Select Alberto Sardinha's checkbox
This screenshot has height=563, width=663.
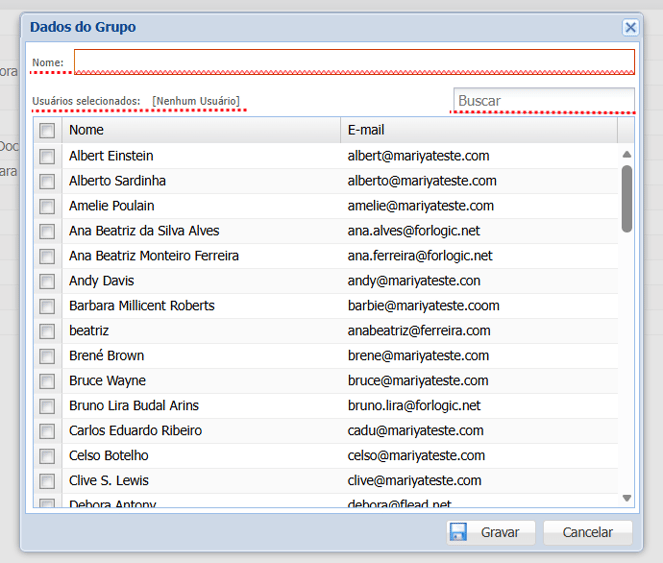pyautogui.click(x=47, y=181)
